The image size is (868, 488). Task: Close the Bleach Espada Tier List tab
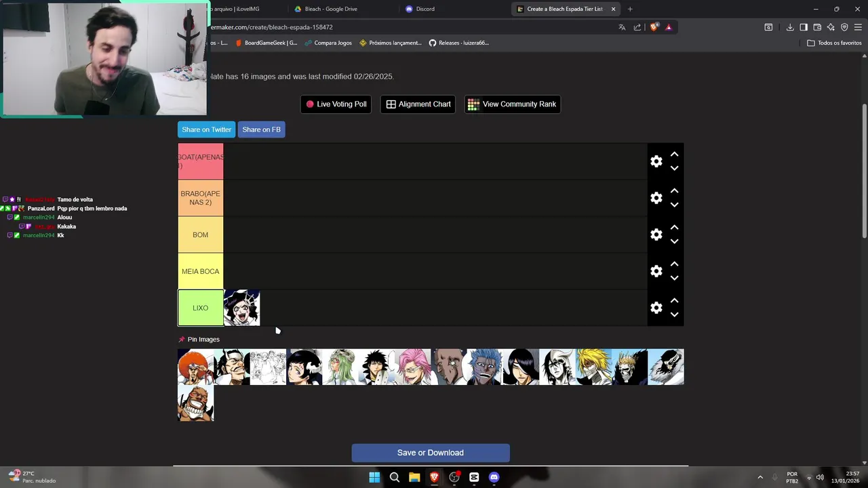[x=613, y=9]
